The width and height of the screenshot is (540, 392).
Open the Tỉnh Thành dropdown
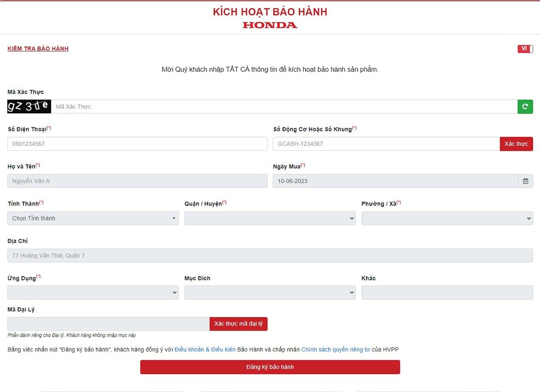coord(92,218)
